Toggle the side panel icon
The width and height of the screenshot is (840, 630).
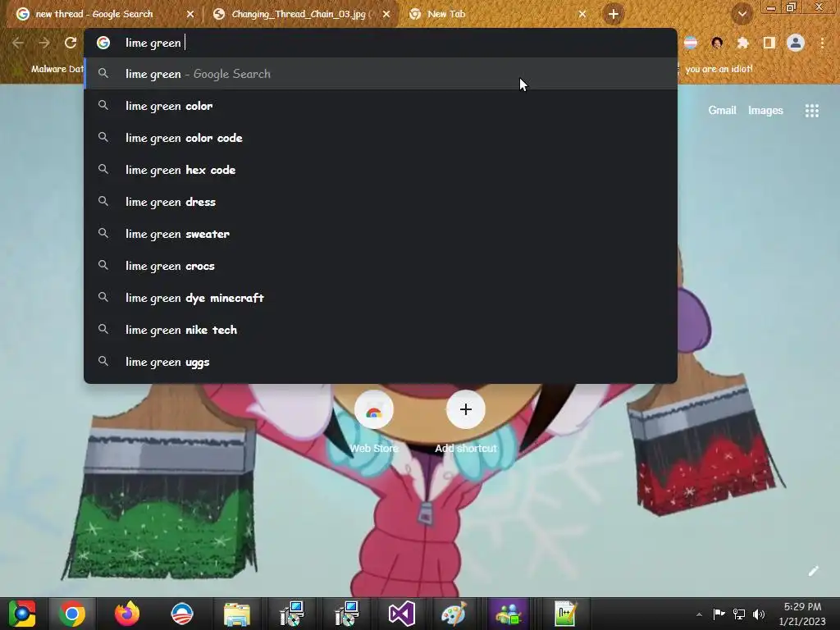[769, 43]
